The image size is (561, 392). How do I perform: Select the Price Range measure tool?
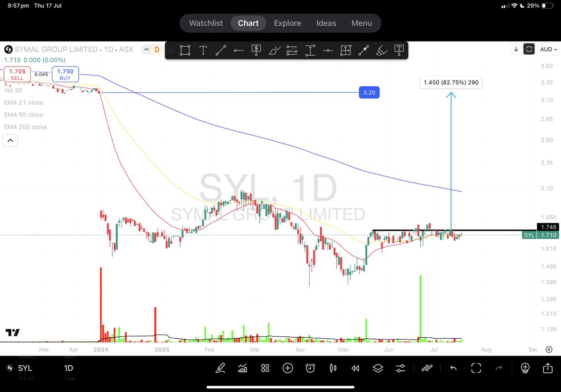coord(310,51)
